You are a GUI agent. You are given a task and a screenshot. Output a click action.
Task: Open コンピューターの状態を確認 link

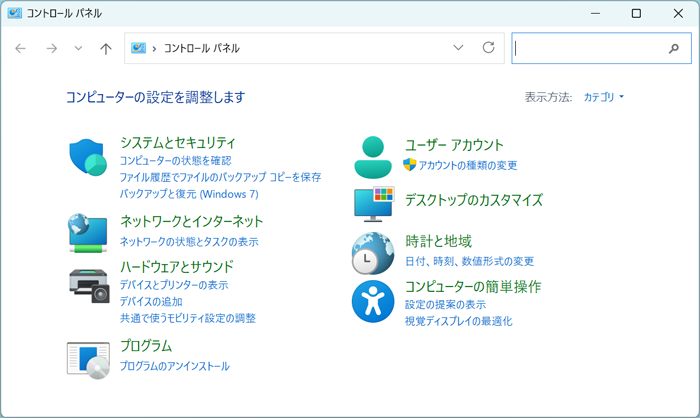tap(175, 161)
